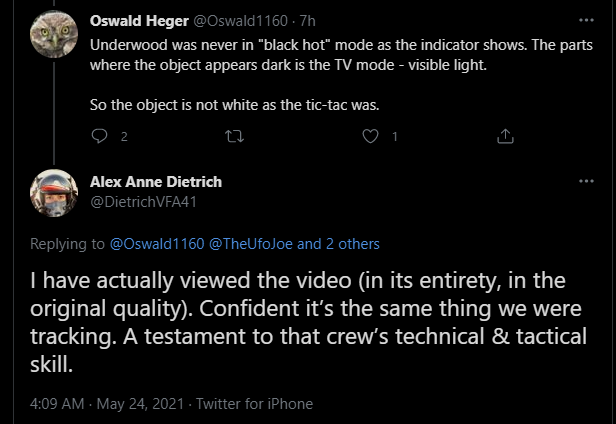This screenshot has height=424, width=616.
Task: Open more options for Alex Anne Dietrich's tweet
Action: pos(586,181)
